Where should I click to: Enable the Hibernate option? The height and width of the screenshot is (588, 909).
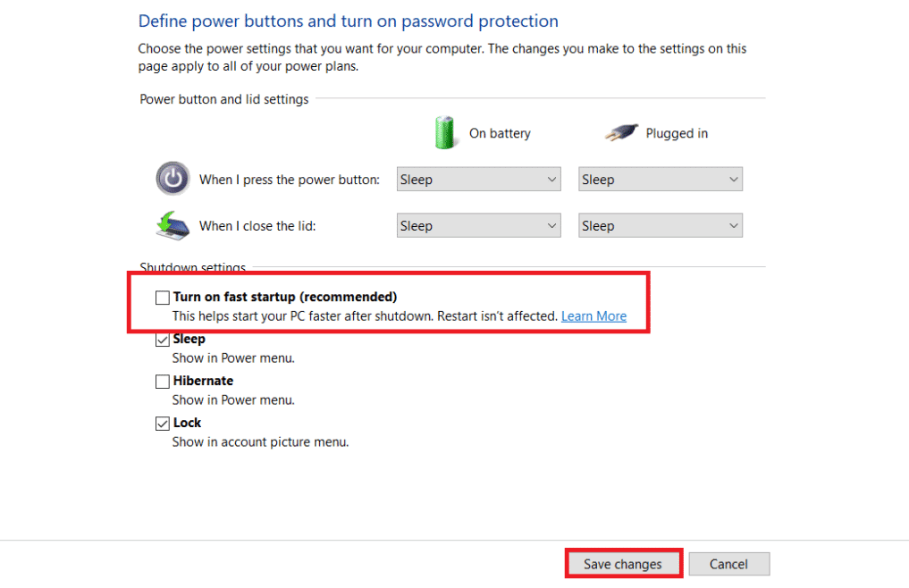[162, 381]
